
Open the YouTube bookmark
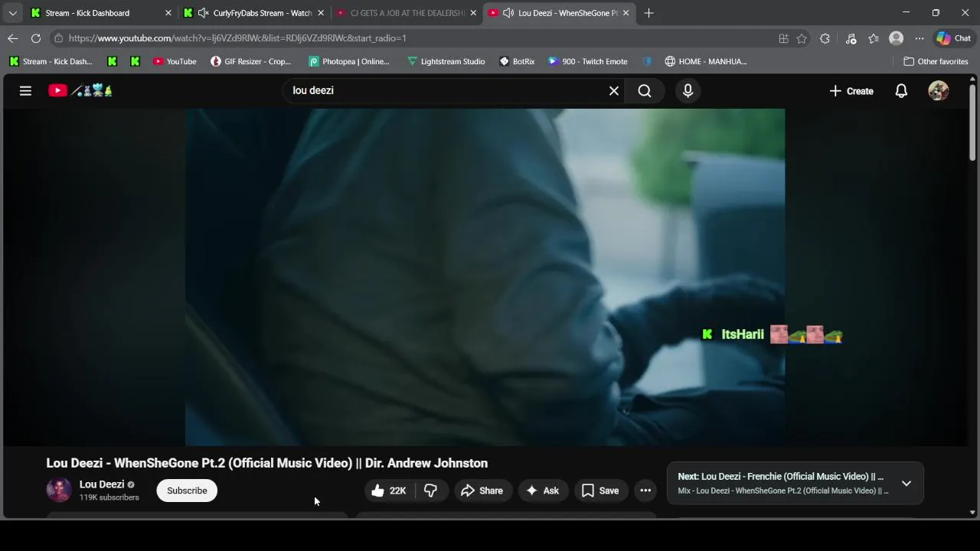coord(175,61)
